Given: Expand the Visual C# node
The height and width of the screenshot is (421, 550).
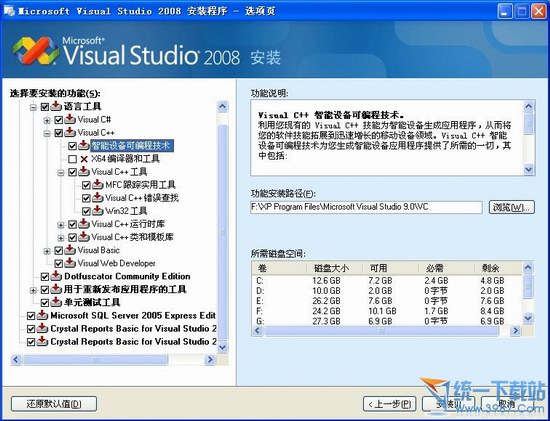Looking at the screenshot, I should pyautogui.click(x=47, y=120).
